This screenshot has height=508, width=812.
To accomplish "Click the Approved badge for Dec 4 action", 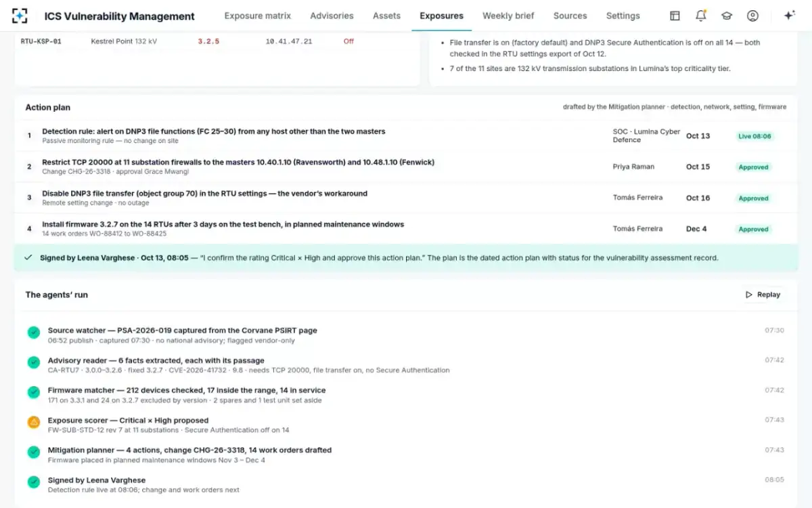I will pyautogui.click(x=753, y=230).
